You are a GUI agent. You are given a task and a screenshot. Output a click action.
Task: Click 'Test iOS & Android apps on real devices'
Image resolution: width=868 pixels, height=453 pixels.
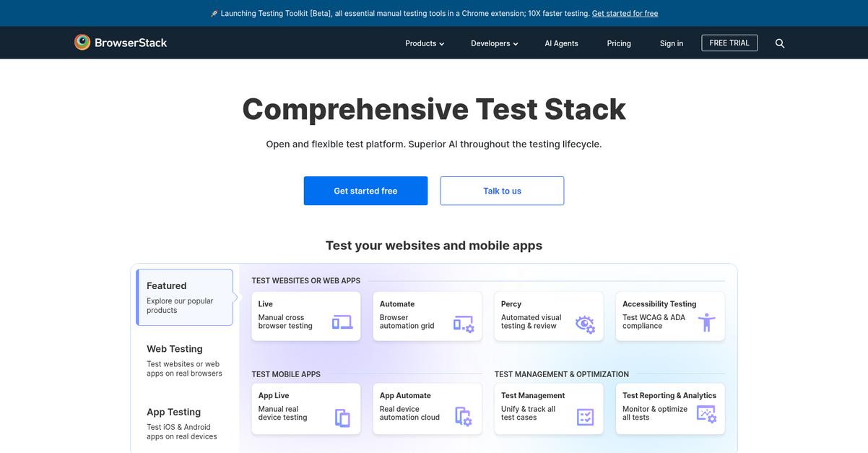[181, 431]
